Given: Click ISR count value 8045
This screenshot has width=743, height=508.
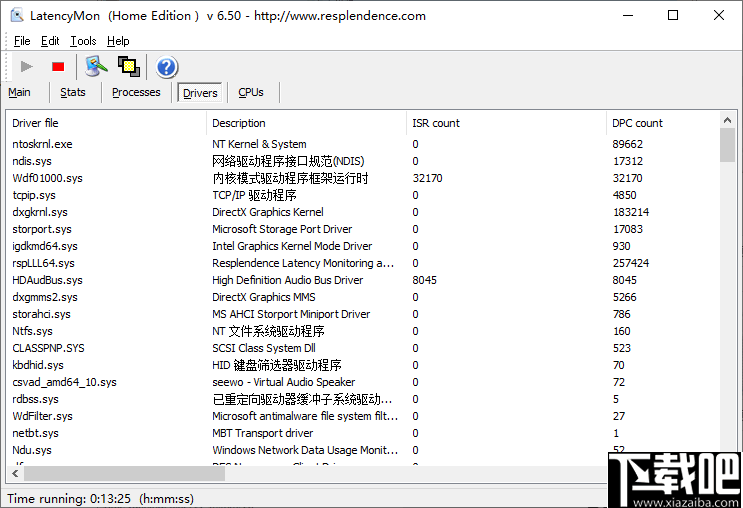Looking at the screenshot, I should tap(424, 281).
